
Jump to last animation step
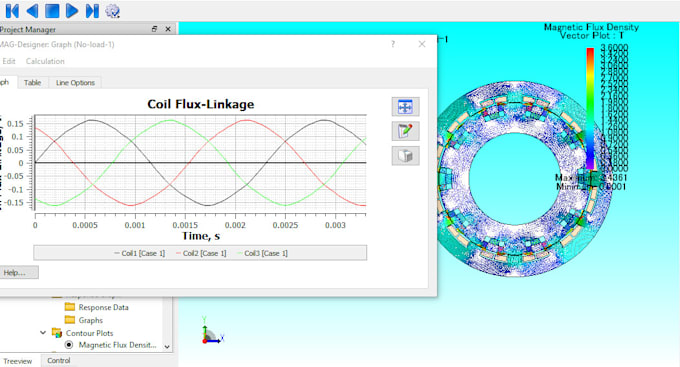(x=92, y=11)
